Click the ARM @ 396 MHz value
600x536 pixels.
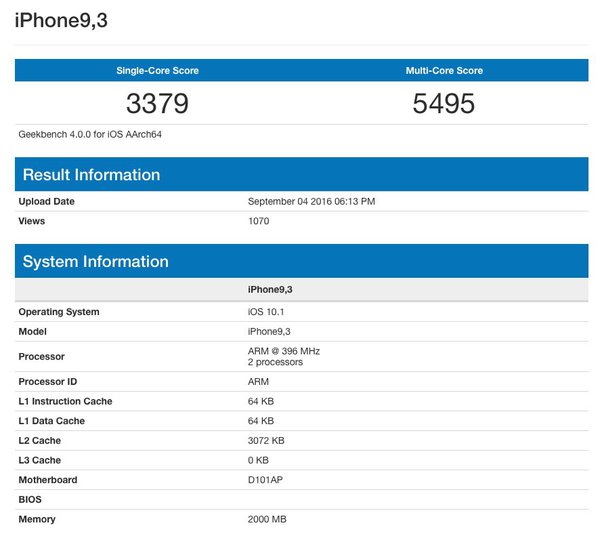coord(284,351)
